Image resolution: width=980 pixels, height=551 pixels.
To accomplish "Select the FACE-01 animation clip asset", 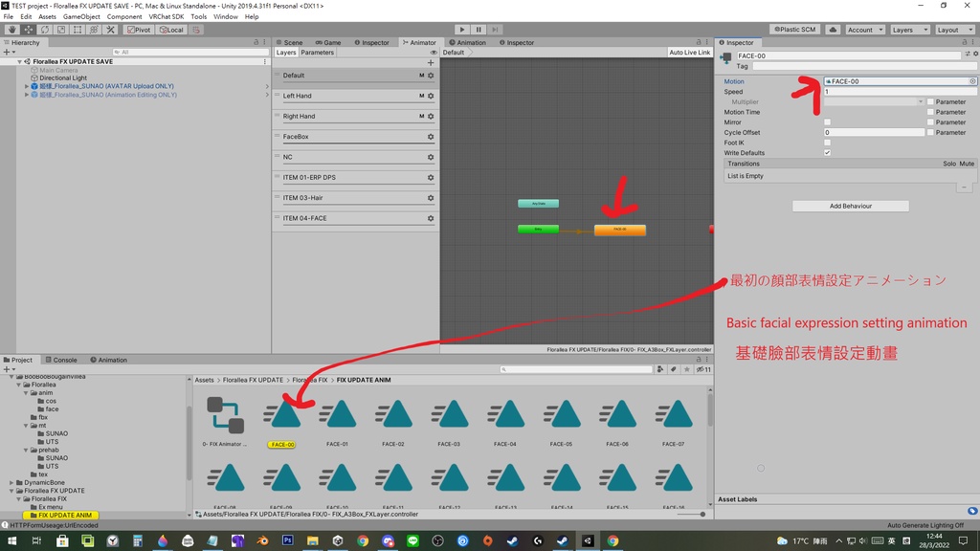I will (x=338, y=422).
